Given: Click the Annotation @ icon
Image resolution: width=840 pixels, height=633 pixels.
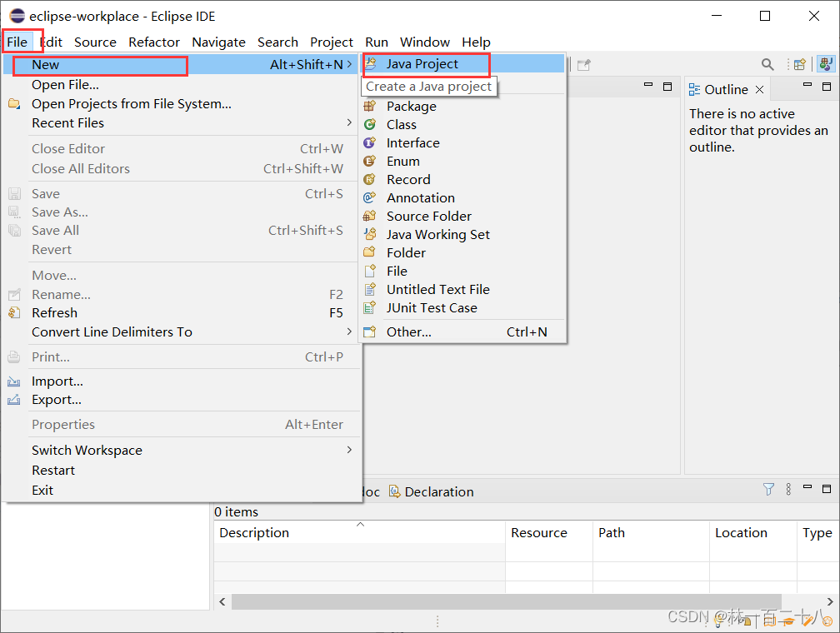Looking at the screenshot, I should (370, 197).
